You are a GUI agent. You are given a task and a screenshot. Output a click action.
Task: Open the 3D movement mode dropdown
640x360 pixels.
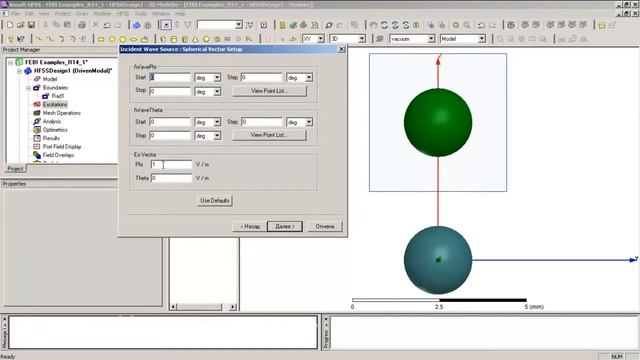pos(362,39)
